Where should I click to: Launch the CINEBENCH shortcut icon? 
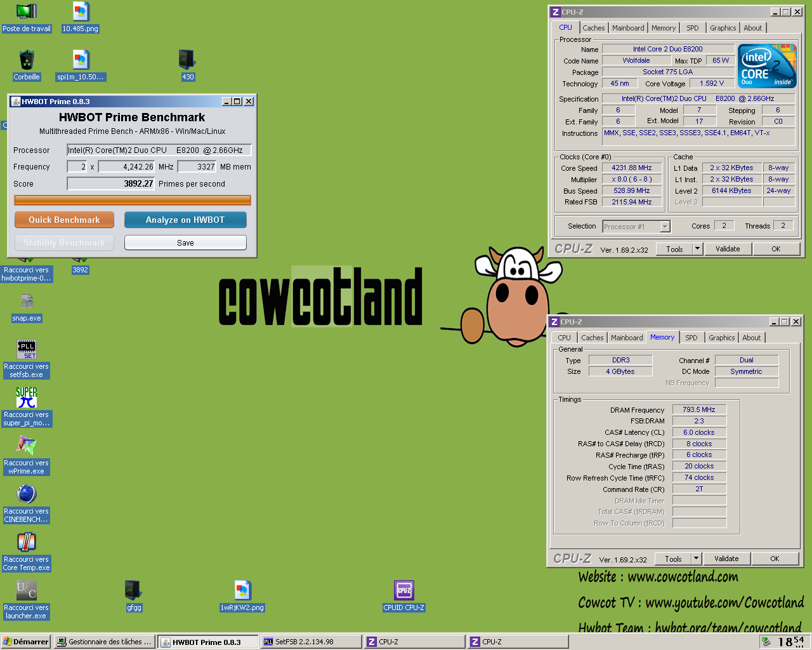tap(26, 494)
